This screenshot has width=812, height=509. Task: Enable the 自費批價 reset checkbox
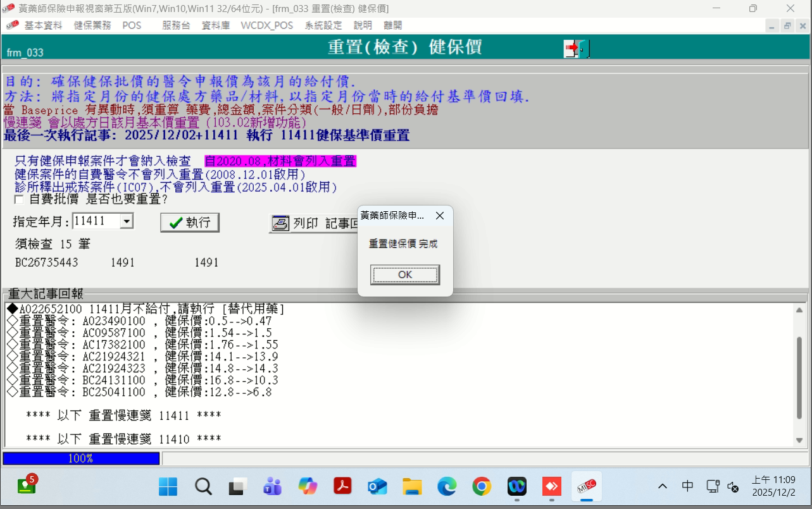pos(19,200)
